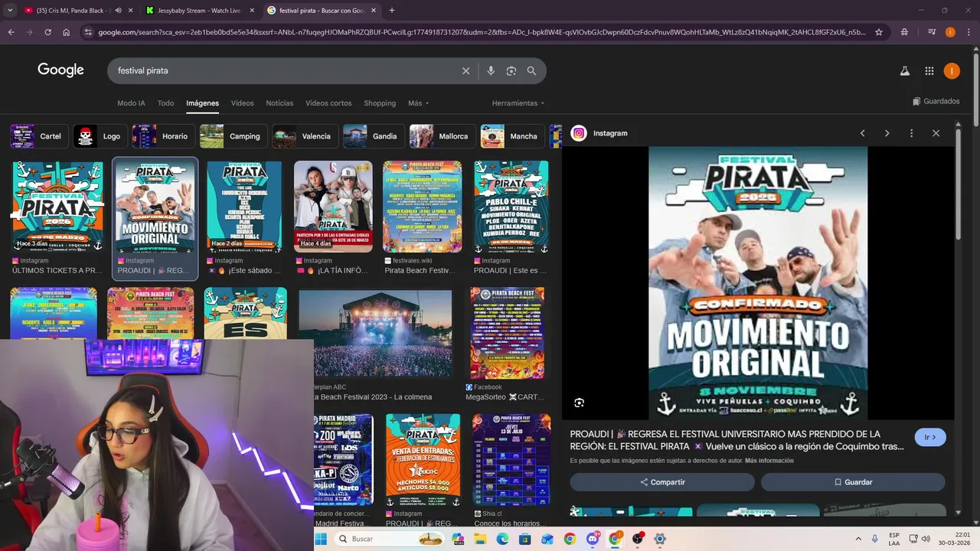This screenshot has width=980, height=551.
Task: Switch to the Jessybaby Stream browser tab
Action: pyautogui.click(x=199, y=11)
